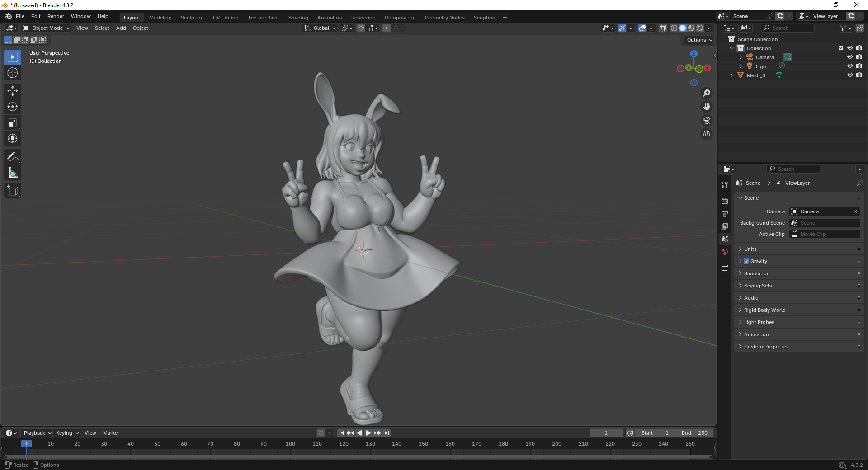Toggle camera view in the viewport
This screenshot has height=470, width=868.
[706, 120]
